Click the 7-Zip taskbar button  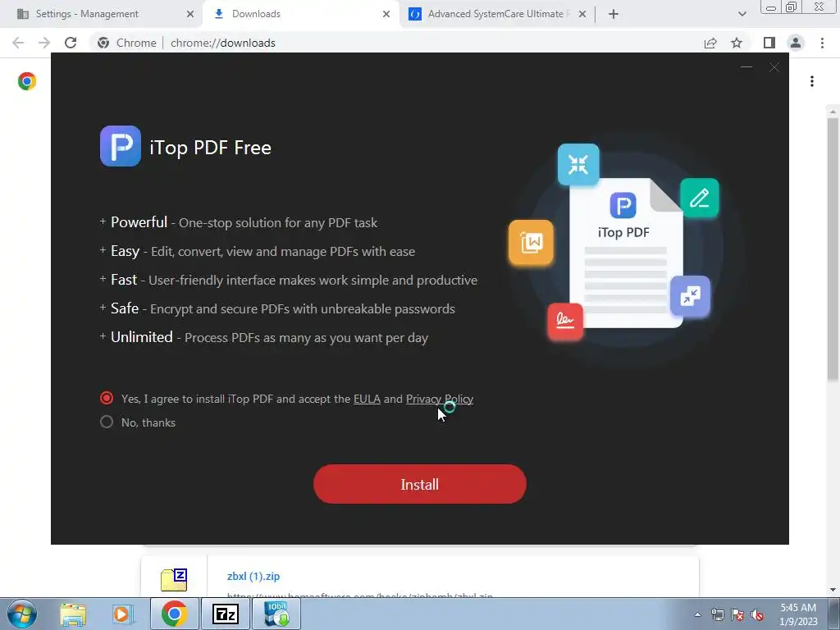[225, 614]
